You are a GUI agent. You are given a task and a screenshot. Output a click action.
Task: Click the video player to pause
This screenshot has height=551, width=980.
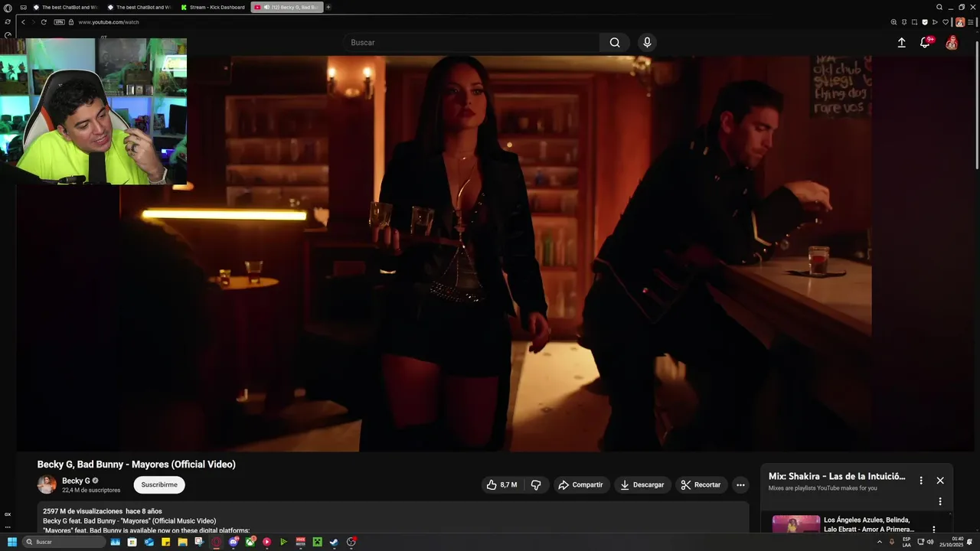(495, 253)
